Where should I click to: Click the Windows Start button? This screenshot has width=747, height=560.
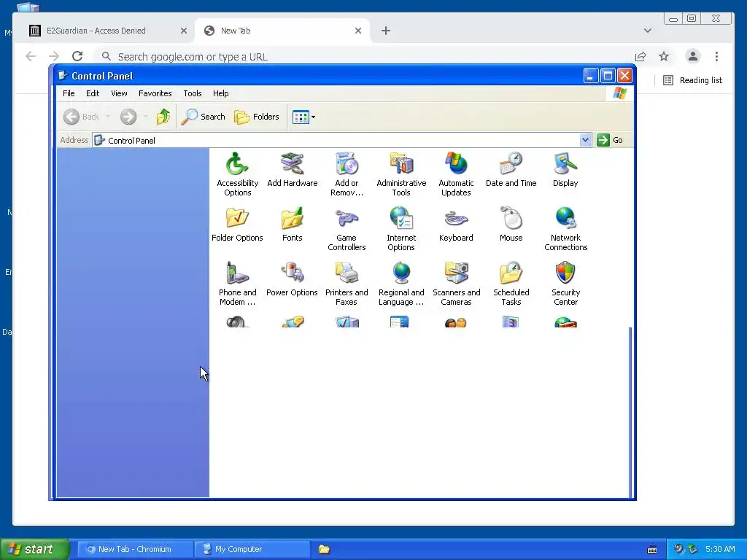tap(34, 549)
